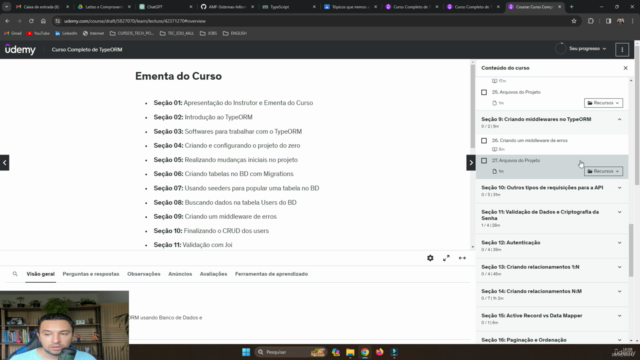This screenshot has width=640, height=360.
Task: Close the course content panel
Action: pos(625,68)
